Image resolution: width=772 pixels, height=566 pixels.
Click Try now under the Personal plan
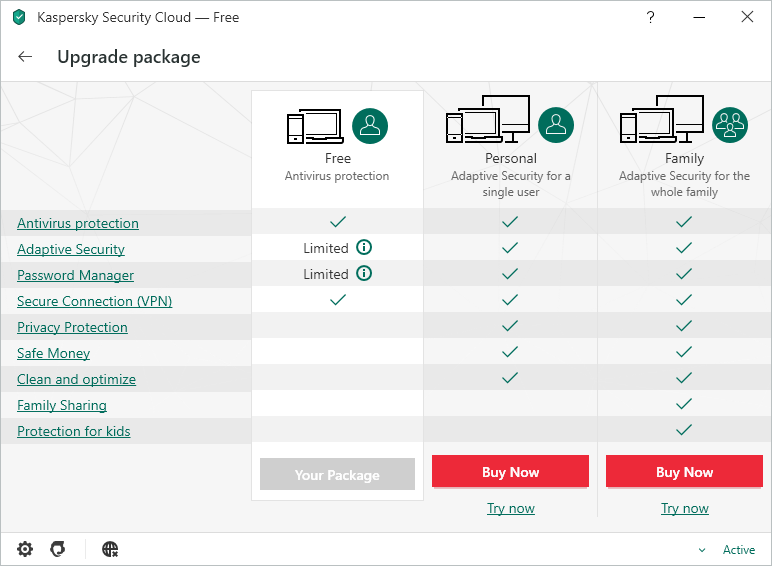[511, 508]
